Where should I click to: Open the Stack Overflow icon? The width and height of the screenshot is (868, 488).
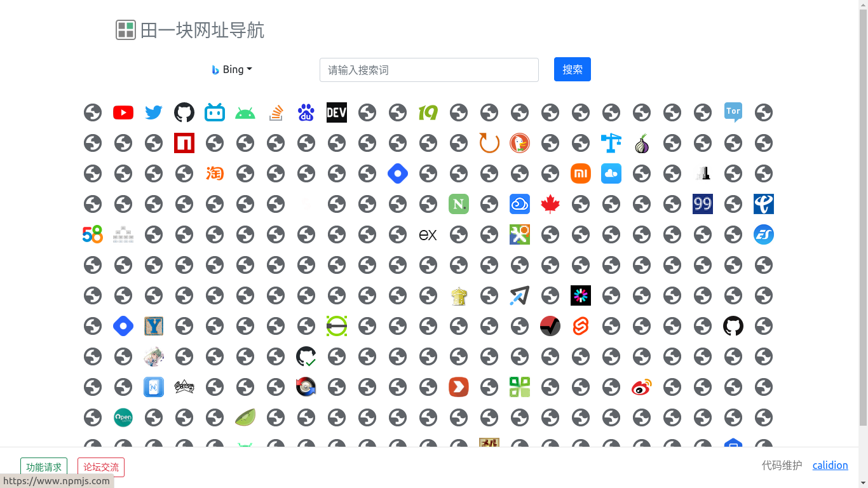click(276, 112)
